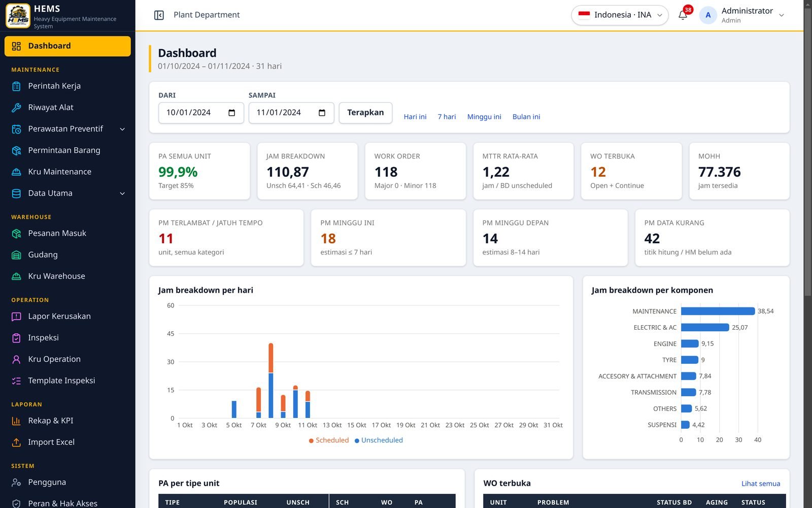Screen dimensions: 812x508
Task: Toggle Unscheduled series in chart legend
Action: (x=379, y=440)
